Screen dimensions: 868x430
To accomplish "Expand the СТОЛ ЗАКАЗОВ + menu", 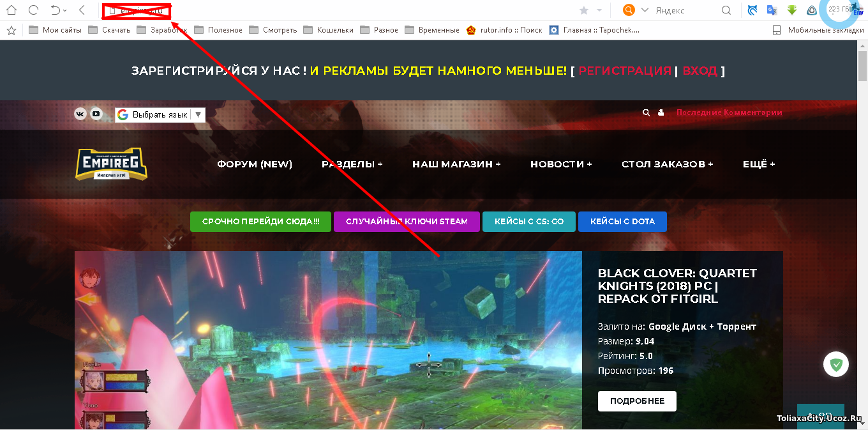I will pos(668,164).
